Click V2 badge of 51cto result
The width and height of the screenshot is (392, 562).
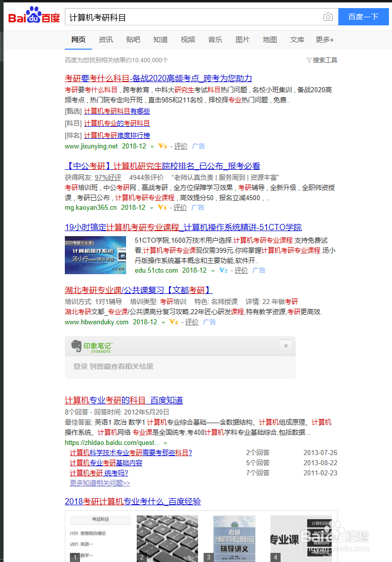pos(223,270)
